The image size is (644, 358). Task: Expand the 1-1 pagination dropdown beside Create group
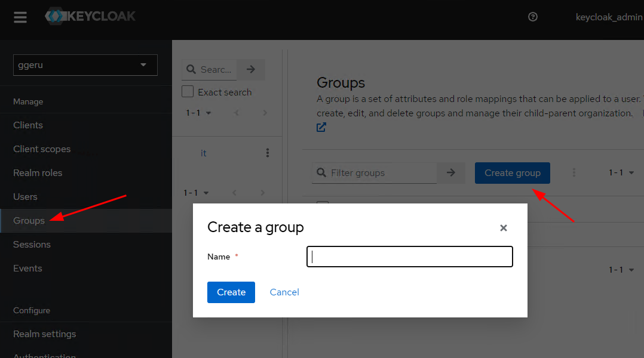[621, 173]
